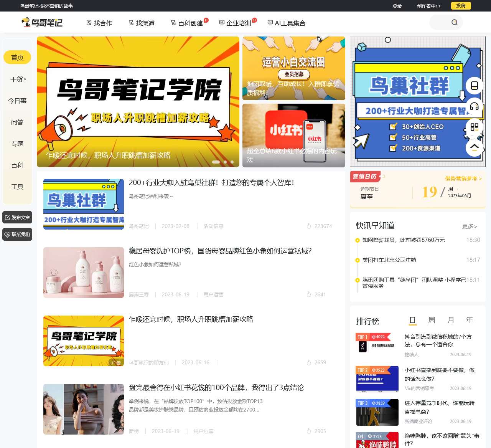This screenshot has height=448, width=491.
Task: Click the mobile app floating icon
Action: coord(475,86)
